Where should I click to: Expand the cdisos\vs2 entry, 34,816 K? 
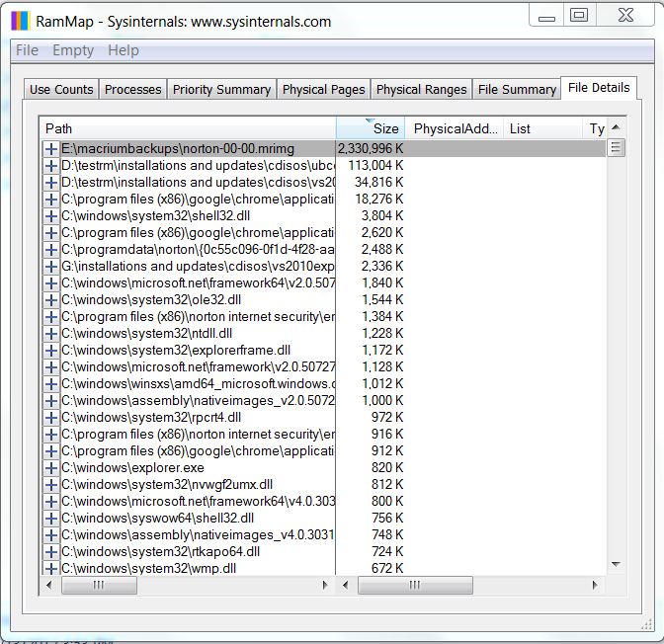coord(51,183)
